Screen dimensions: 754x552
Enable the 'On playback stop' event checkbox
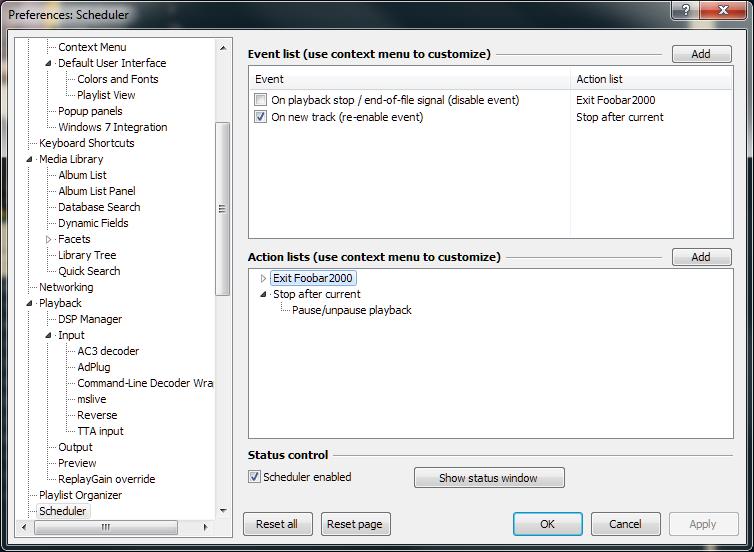pos(260,100)
